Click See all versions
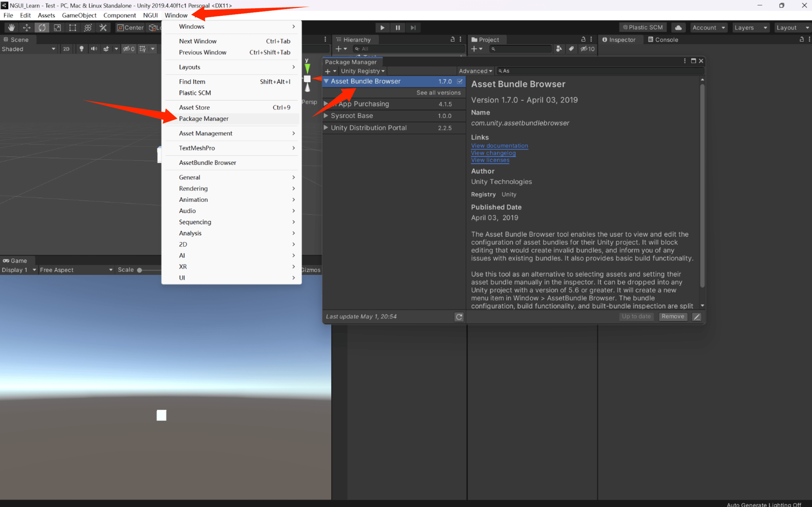The width and height of the screenshot is (812, 507). 439,92
